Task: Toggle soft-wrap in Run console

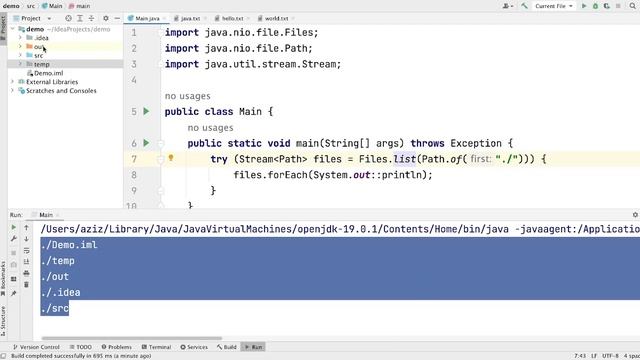Action: [x=27, y=250]
